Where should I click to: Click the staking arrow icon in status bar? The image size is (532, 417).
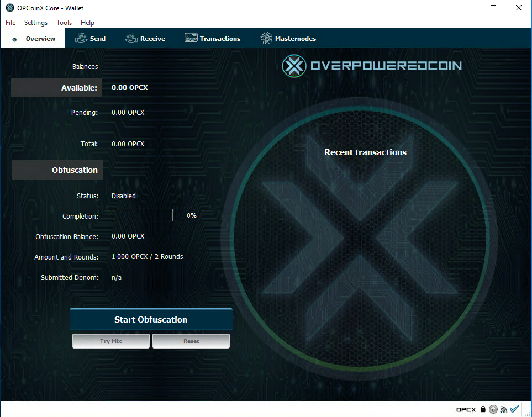point(493,409)
